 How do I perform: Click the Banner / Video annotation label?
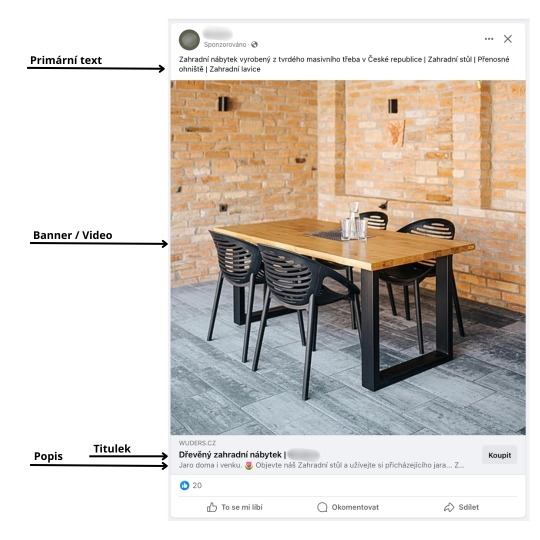click(x=73, y=235)
